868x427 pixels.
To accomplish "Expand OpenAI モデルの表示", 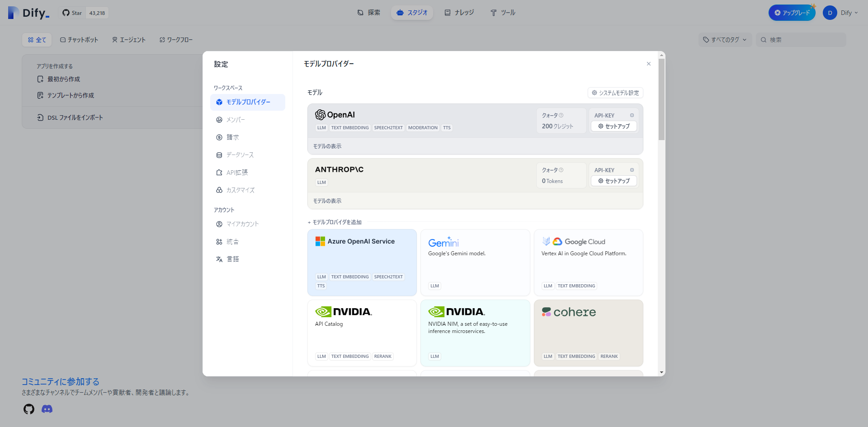I will (x=327, y=146).
